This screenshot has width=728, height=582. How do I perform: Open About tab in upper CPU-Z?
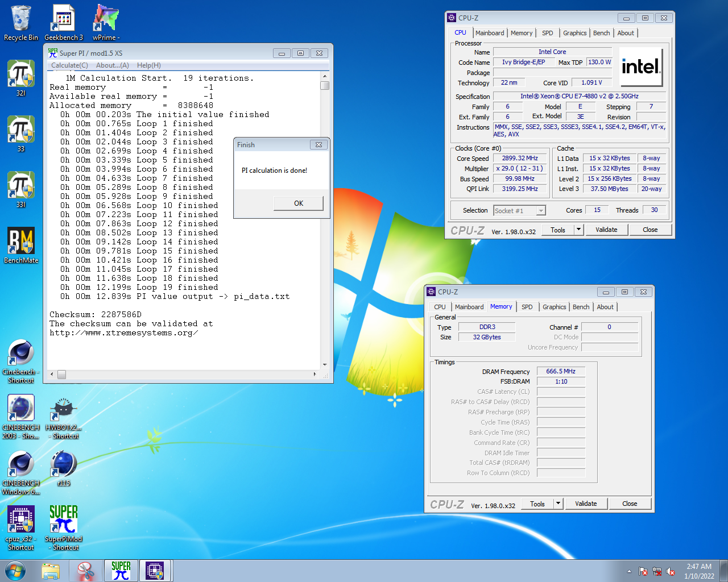[x=626, y=33]
